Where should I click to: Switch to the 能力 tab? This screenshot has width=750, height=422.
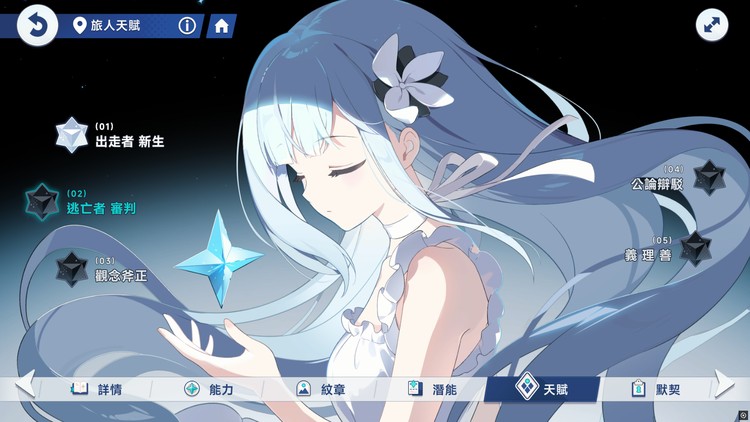click(208, 389)
